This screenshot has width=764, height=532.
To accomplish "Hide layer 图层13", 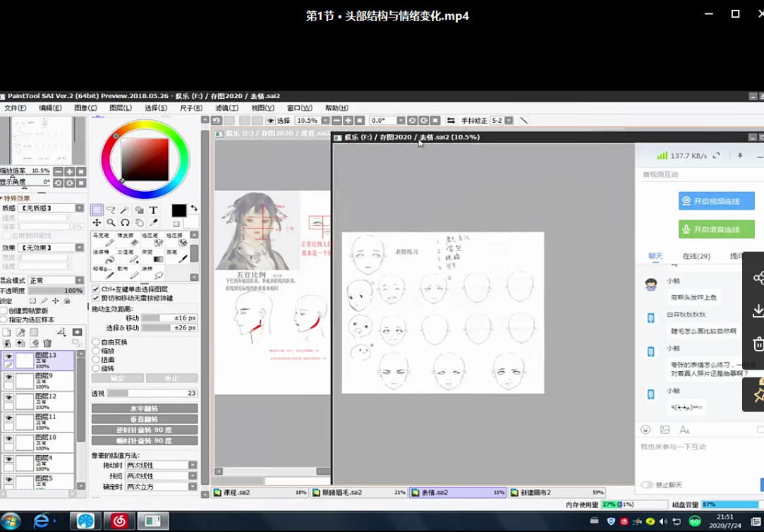I will pos(8,356).
